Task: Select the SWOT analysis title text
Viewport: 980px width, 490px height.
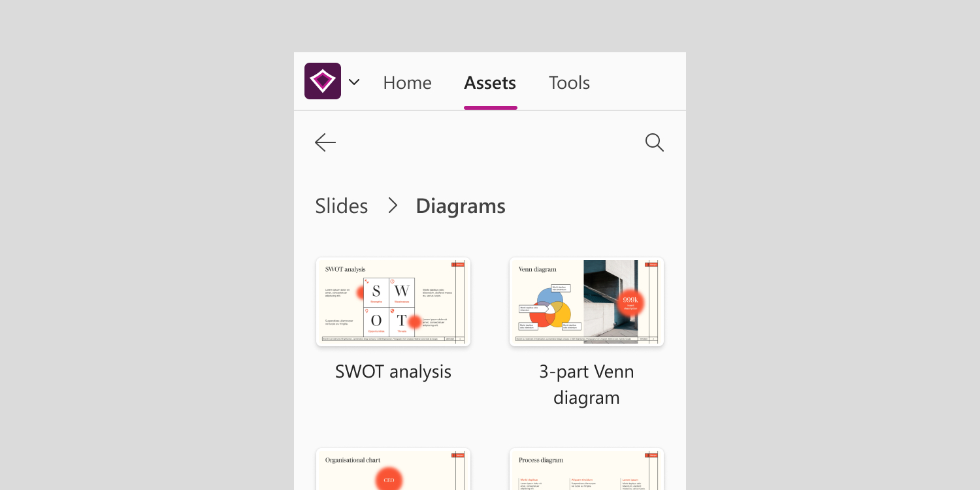Action: (x=393, y=372)
